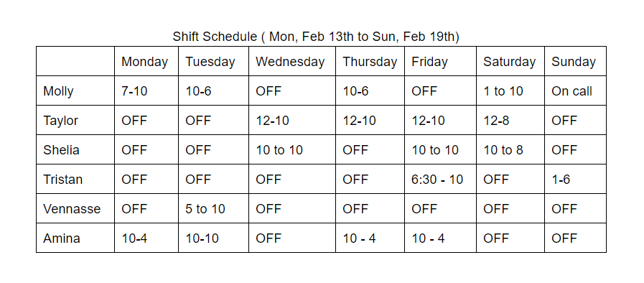Image resolution: width=644 pixels, height=283 pixels.
Task: Click Tristan's Sunday 1-6 shift cell
Action: [x=575, y=180]
